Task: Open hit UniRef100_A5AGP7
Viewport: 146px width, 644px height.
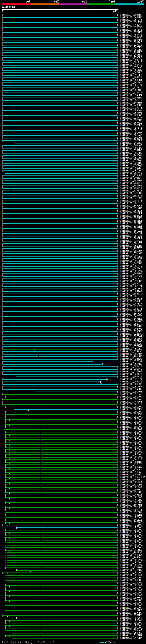Action: coord(131,58)
